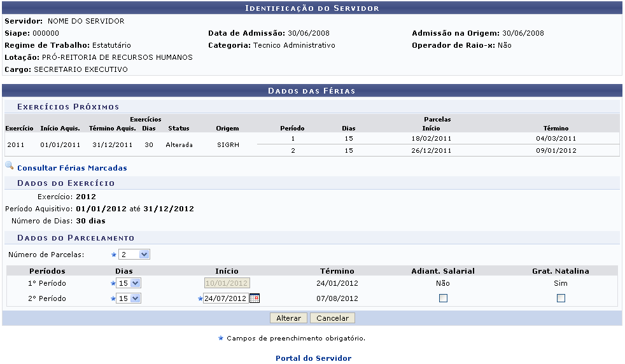The image size is (625, 364).
Task: Select the 2011 exercise row in Exercícios Próximos
Action: (x=16, y=144)
